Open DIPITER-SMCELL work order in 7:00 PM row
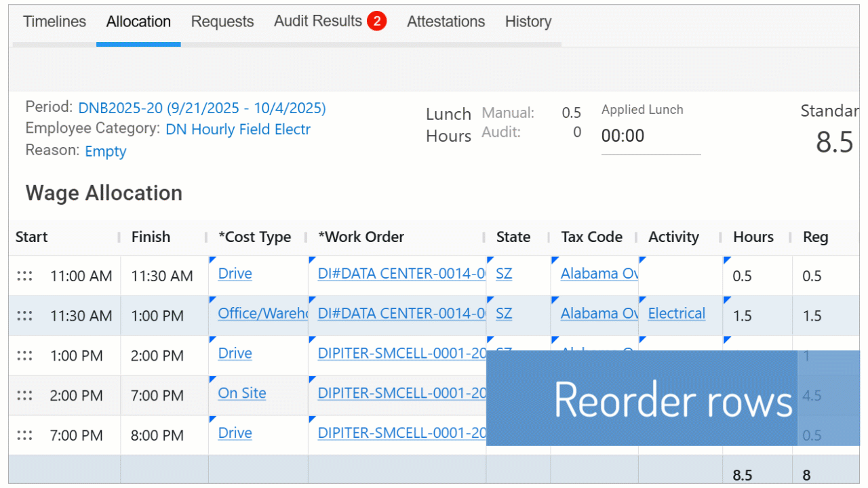868x488 pixels. pyautogui.click(x=402, y=433)
